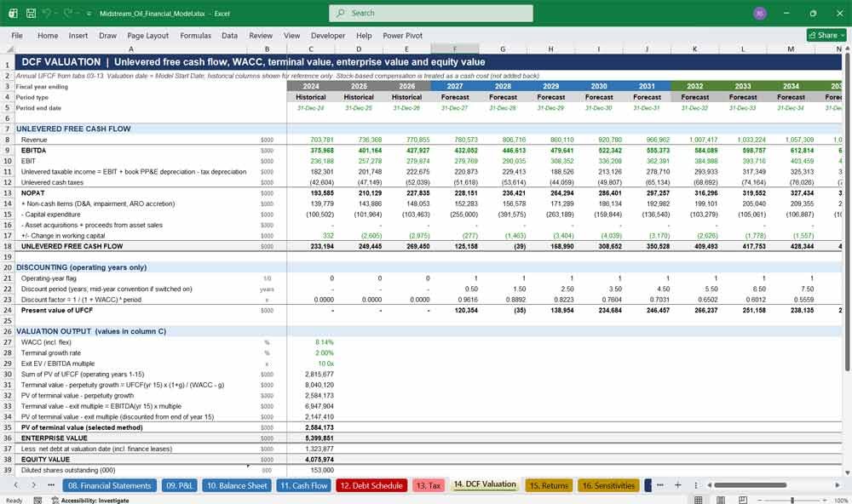Open the Draw ribbon tab
Viewport: 852px width, 504px height.
(x=107, y=35)
